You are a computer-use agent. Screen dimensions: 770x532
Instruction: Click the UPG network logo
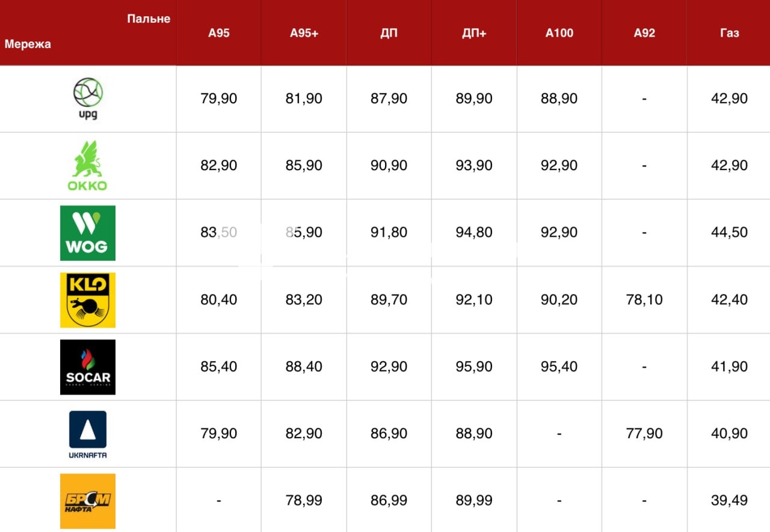pos(88,99)
